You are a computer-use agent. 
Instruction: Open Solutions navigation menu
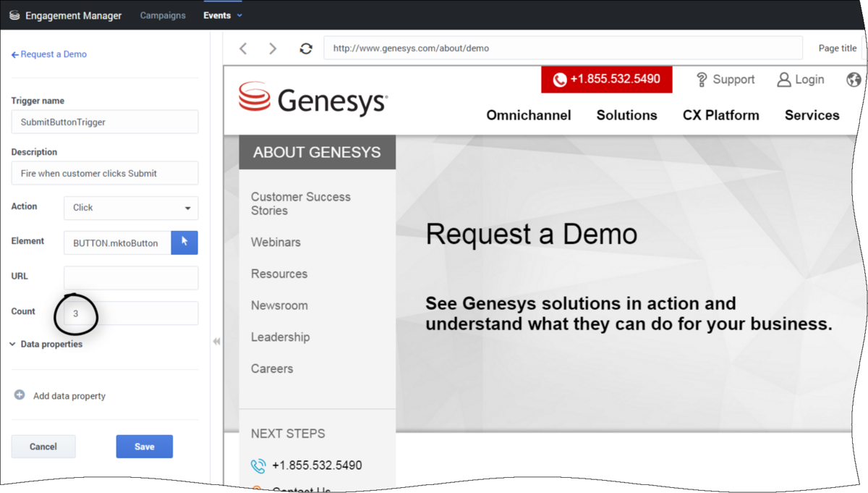point(627,115)
